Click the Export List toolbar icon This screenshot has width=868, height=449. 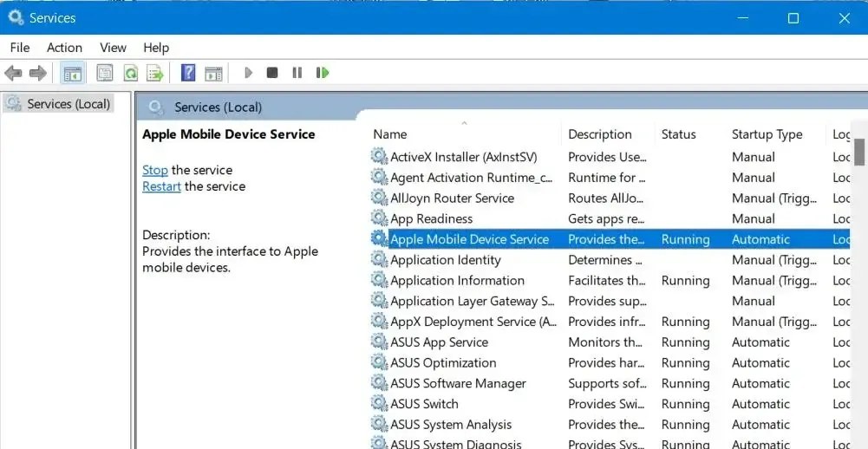point(155,73)
